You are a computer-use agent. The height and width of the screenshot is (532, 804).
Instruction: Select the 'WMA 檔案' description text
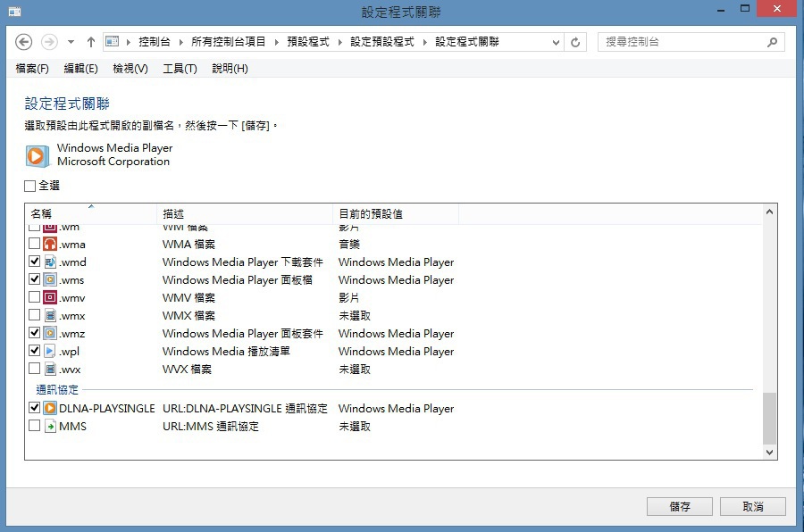point(188,244)
